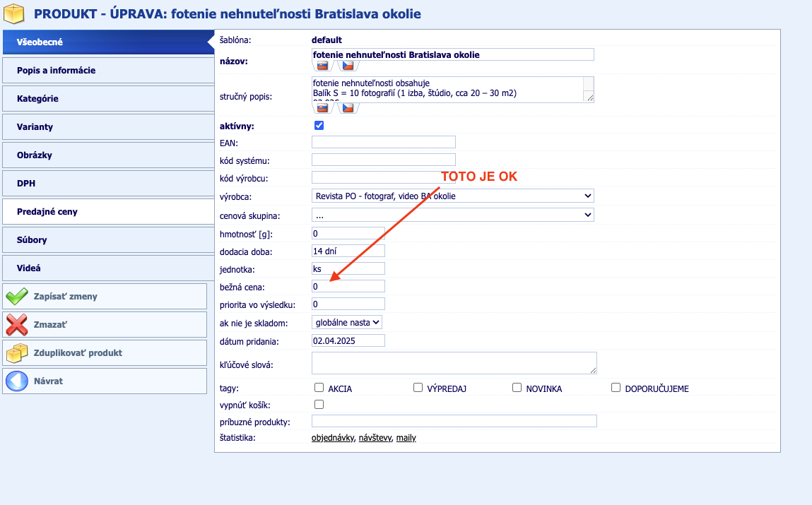The height and width of the screenshot is (505, 812).
Task: Tick the vypnúť košík checkbox
Action: 319,405
